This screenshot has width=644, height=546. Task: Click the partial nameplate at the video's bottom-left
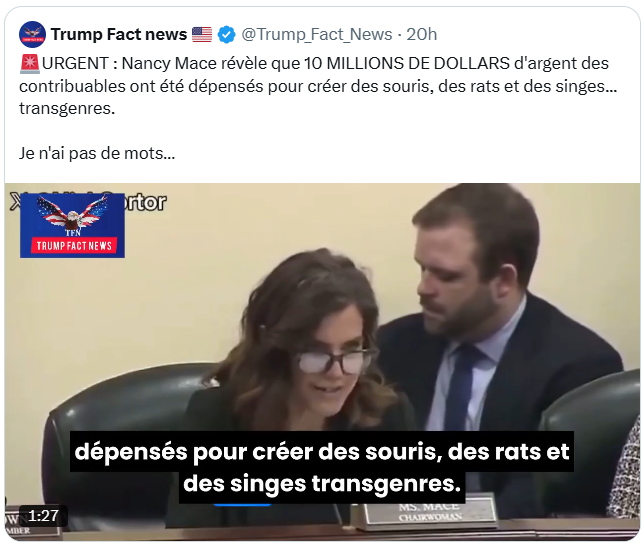(32, 525)
